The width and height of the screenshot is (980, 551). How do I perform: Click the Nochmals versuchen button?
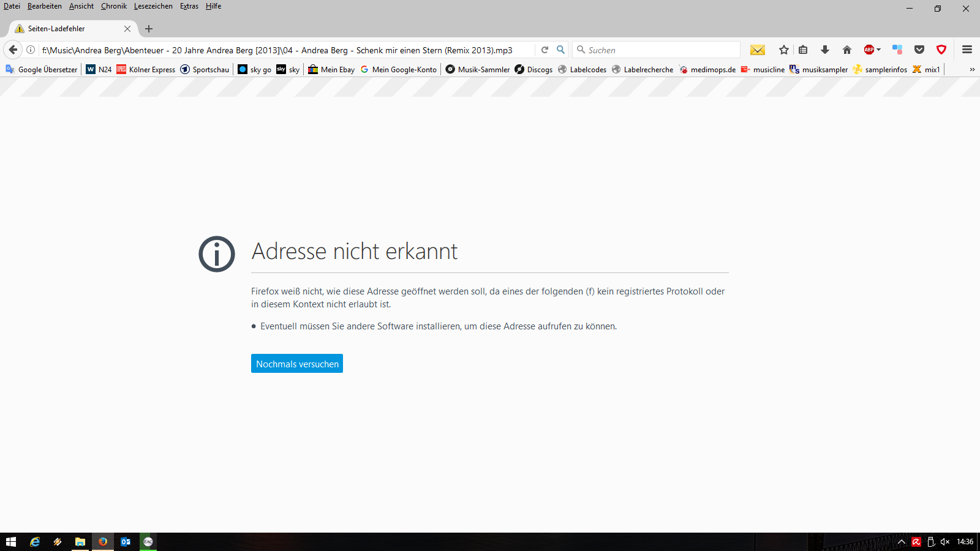pyautogui.click(x=297, y=364)
